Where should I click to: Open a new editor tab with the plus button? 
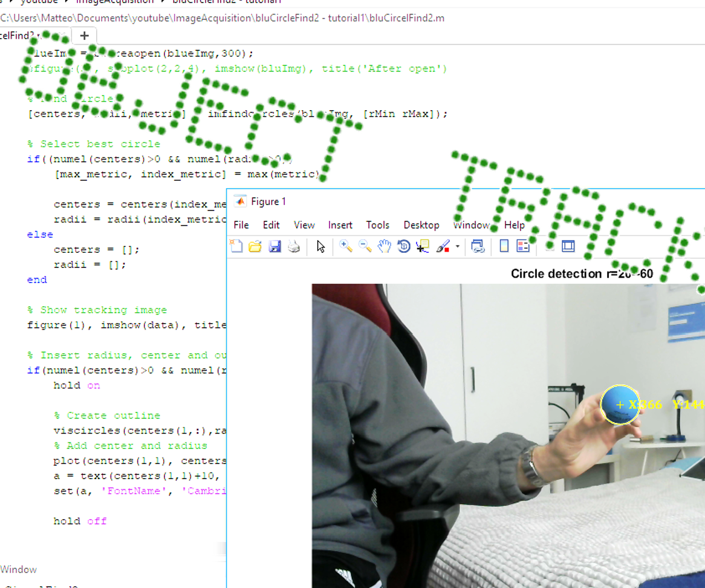pyautogui.click(x=84, y=36)
